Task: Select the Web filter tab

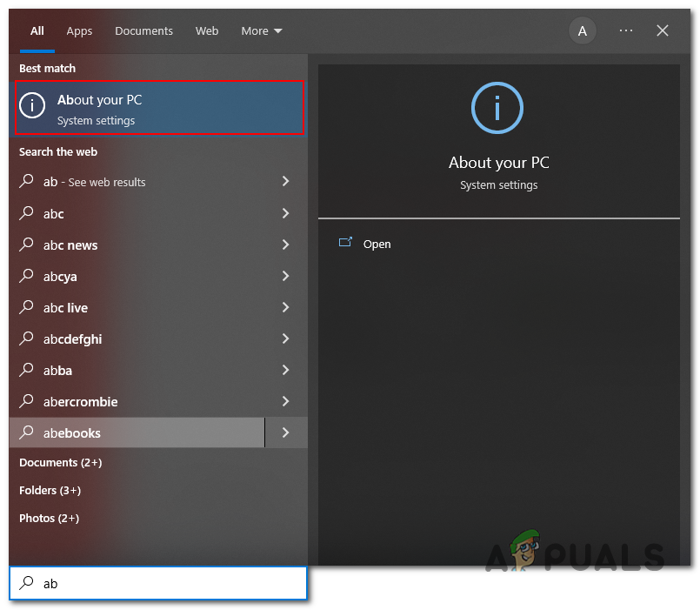Action: coord(207,30)
